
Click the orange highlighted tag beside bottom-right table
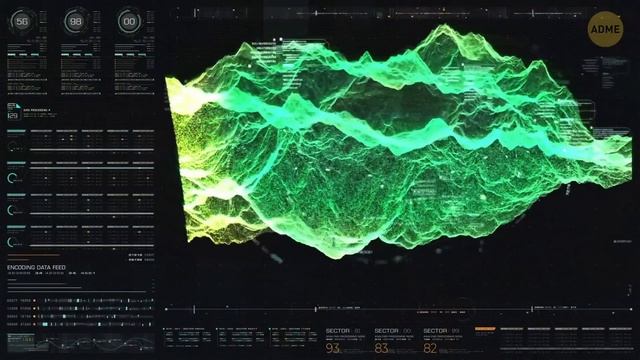[485, 329]
